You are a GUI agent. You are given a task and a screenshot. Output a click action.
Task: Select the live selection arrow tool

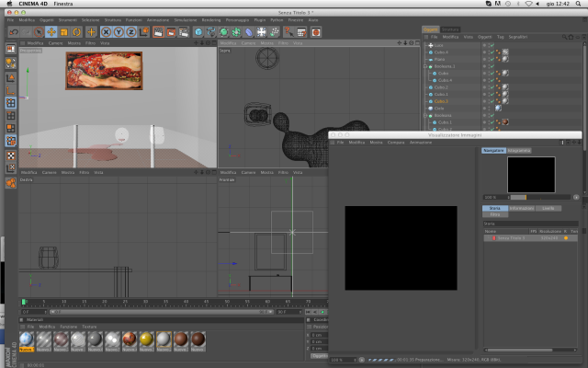pos(39,32)
